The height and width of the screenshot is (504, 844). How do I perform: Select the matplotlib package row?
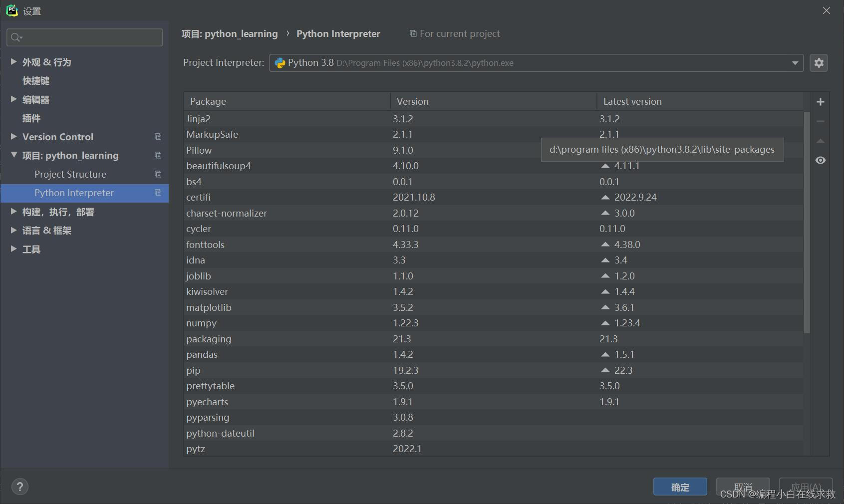[493, 307]
